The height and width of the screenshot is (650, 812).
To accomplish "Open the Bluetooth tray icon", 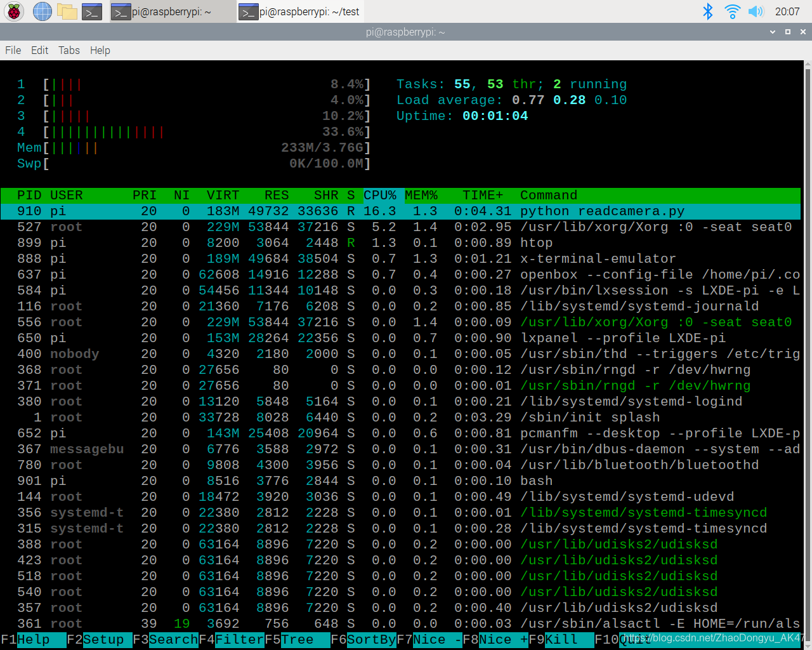I will (708, 11).
